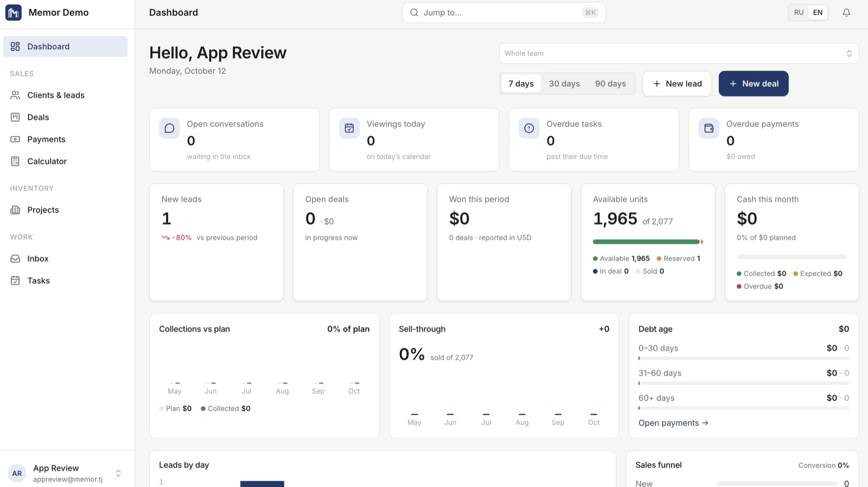
Task: Click the Conversion 0% label
Action: coord(824,465)
